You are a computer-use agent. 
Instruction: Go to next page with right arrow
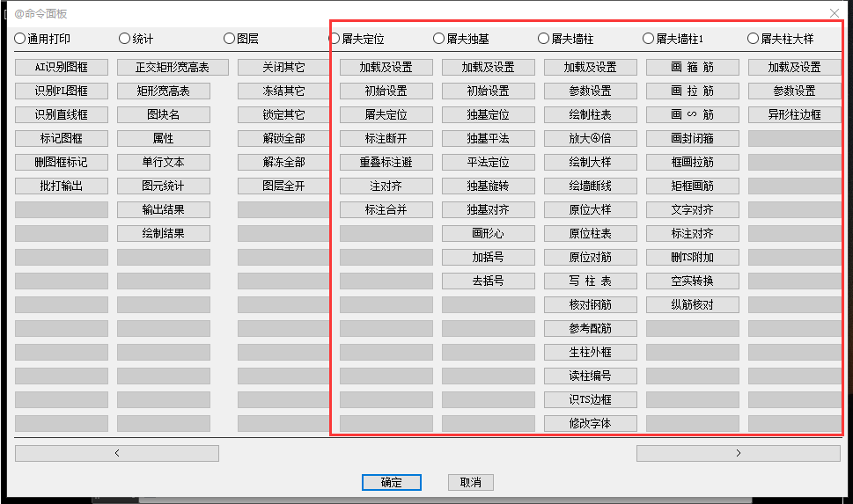[739, 453]
